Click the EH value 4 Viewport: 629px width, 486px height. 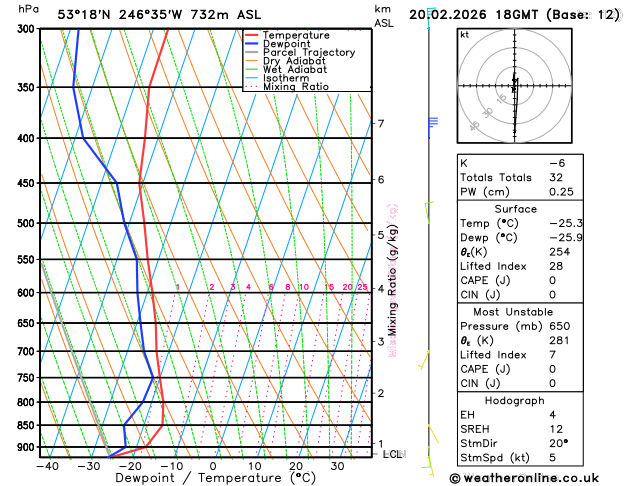pyautogui.click(x=553, y=415)
